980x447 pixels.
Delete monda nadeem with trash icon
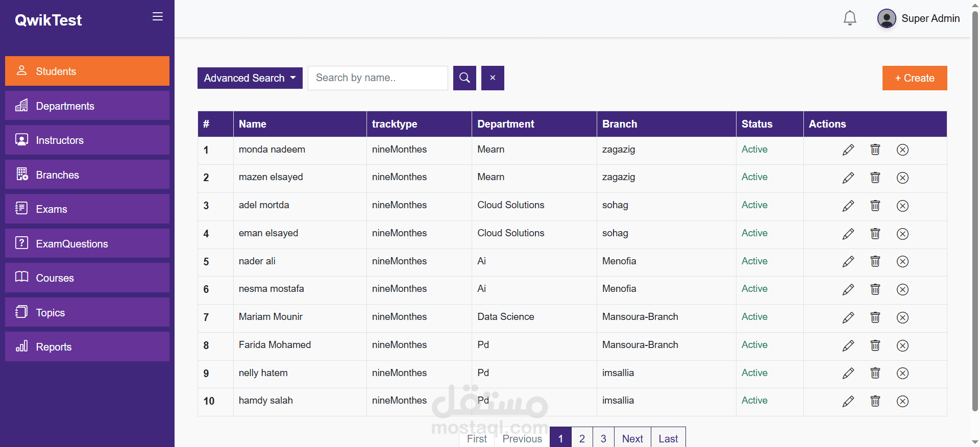[875, 150]
